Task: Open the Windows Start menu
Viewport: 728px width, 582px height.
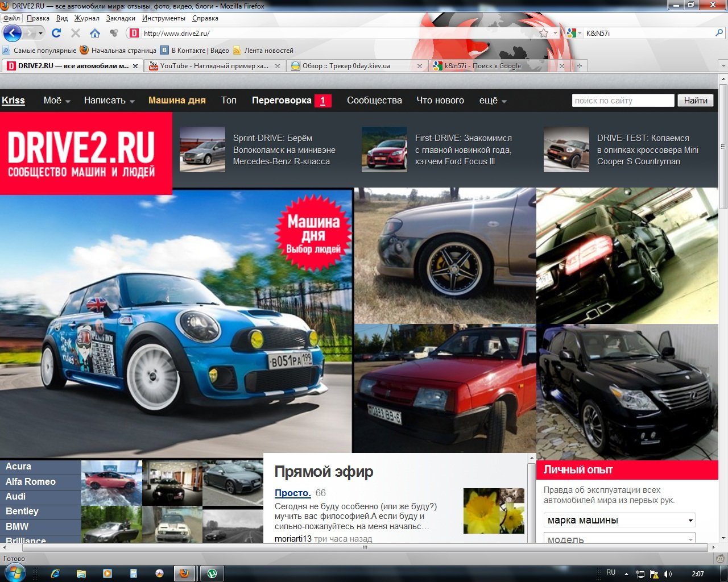Action: pos(14,573)
